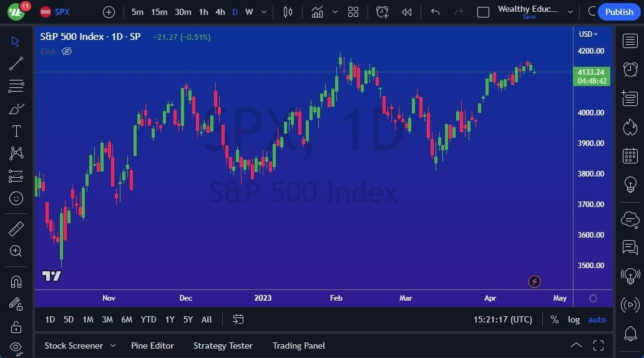The width and height of the screenshot is (644, 358).
Task: Open the chart patterns tool
Action: [16, 153]
